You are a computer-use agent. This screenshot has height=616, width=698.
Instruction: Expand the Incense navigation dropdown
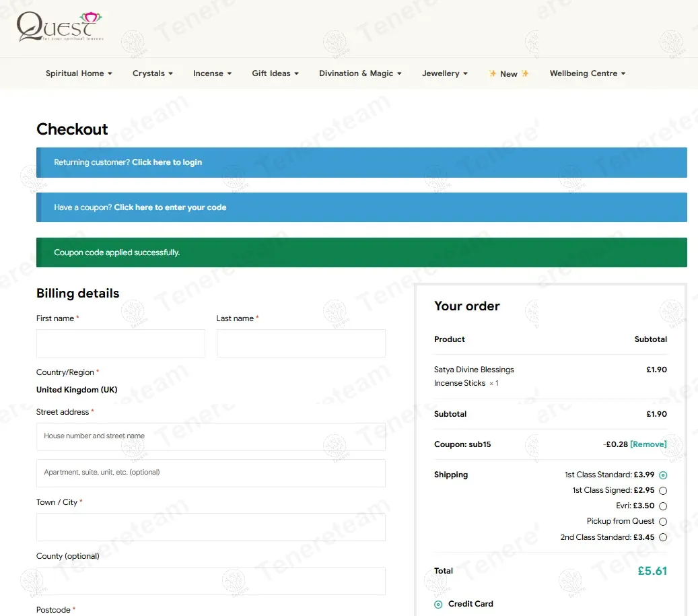[212, 73]
